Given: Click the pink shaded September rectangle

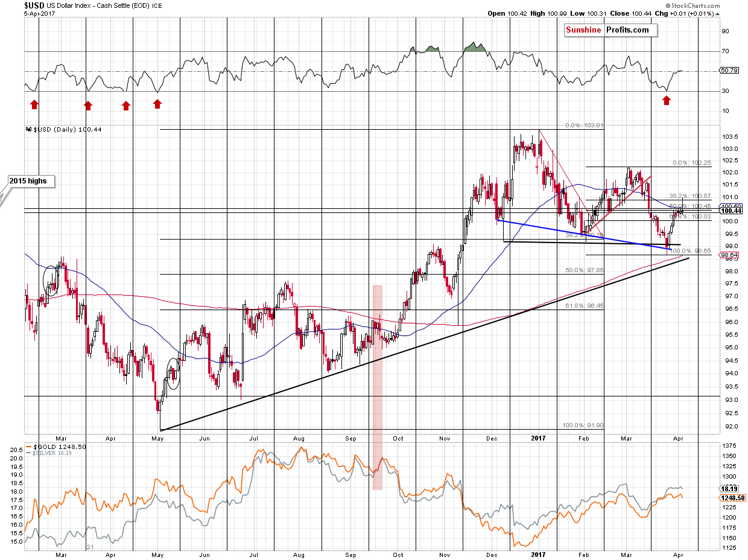Looking at the screenshot, I should 378,387.
